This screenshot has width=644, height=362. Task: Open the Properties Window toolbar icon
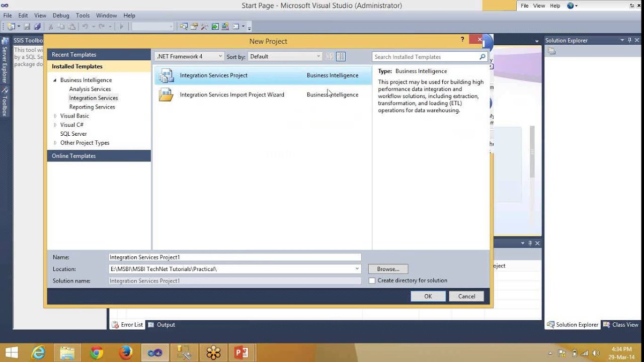pyautogui.click(x=194, y=26)
